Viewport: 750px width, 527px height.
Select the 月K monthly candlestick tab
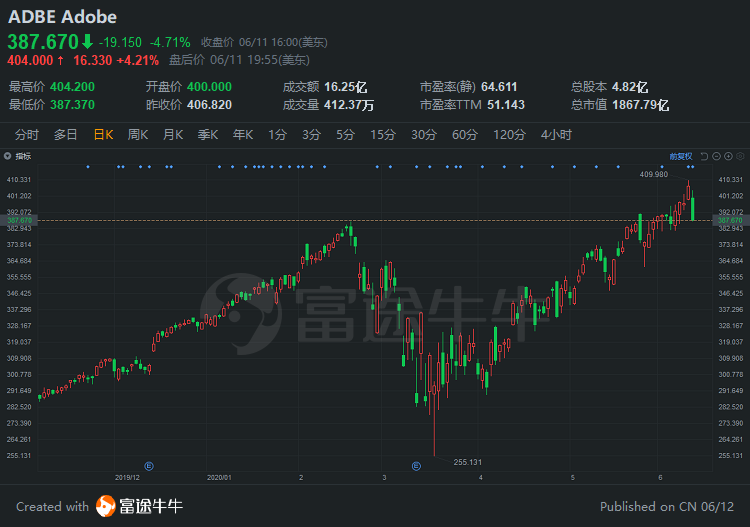(x=173, y=135)
